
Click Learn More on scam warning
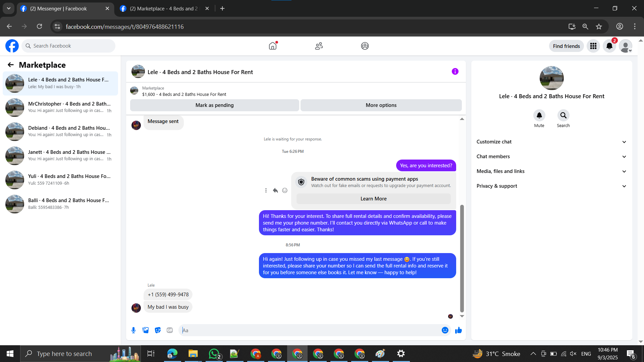(374, 199)
